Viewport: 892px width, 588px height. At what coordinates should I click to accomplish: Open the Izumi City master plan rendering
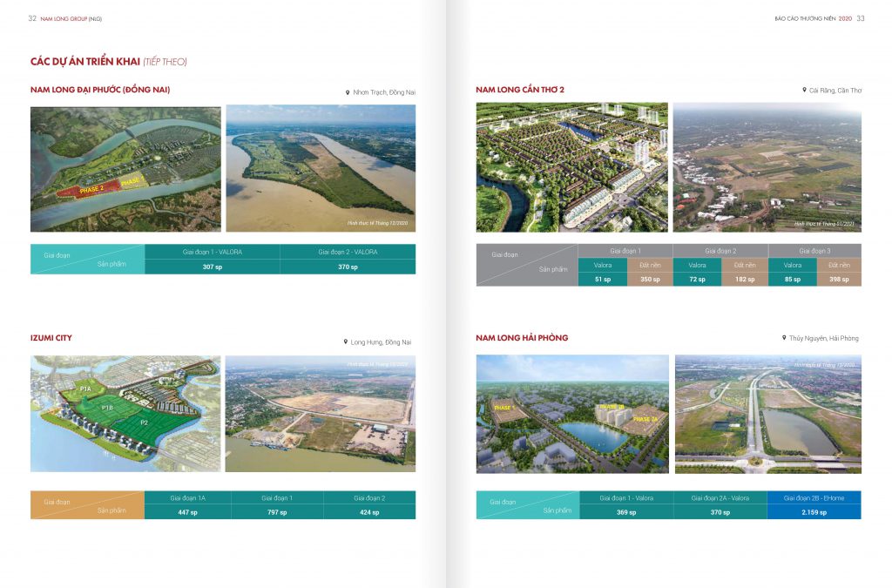click(125, 414)
